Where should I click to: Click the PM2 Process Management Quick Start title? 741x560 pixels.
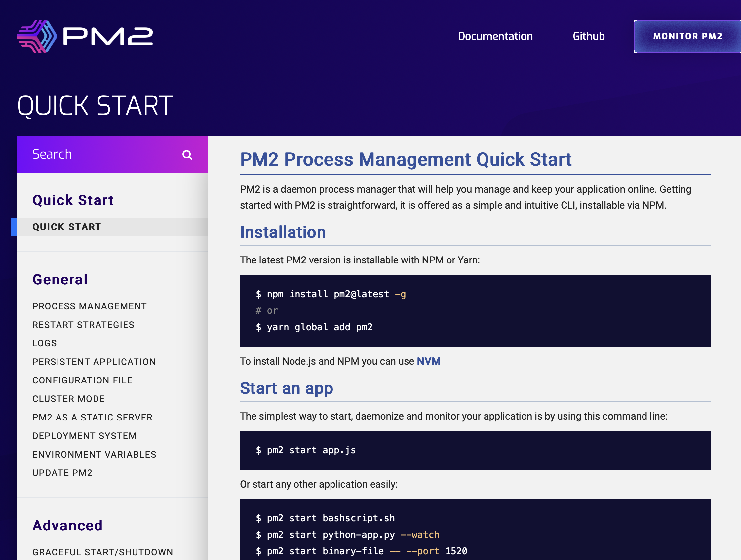(406, 160)
